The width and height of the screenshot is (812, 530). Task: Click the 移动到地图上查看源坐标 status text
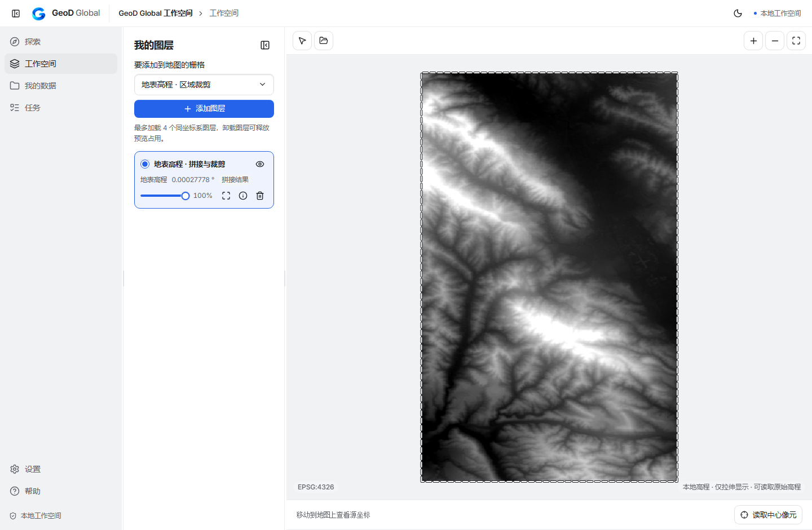[x=333, y=515]
